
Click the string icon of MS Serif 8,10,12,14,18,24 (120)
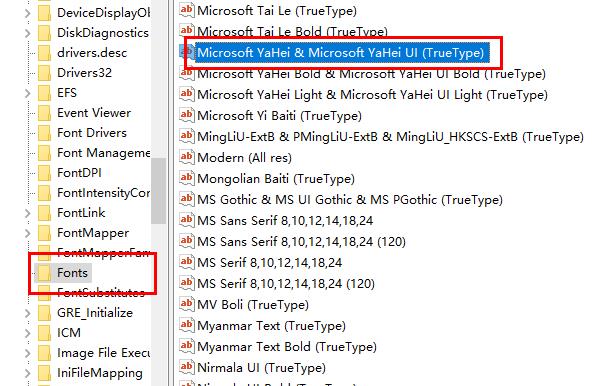187,283
